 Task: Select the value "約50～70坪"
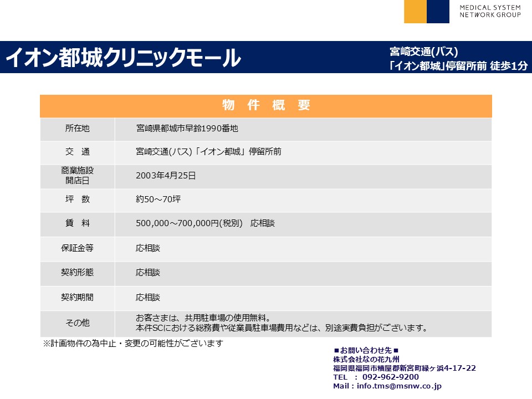158,199
